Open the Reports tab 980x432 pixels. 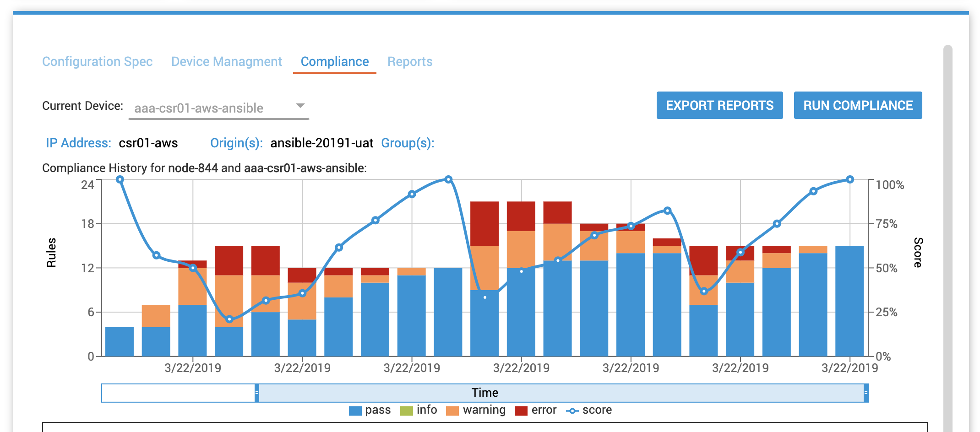tap(409, 62)
